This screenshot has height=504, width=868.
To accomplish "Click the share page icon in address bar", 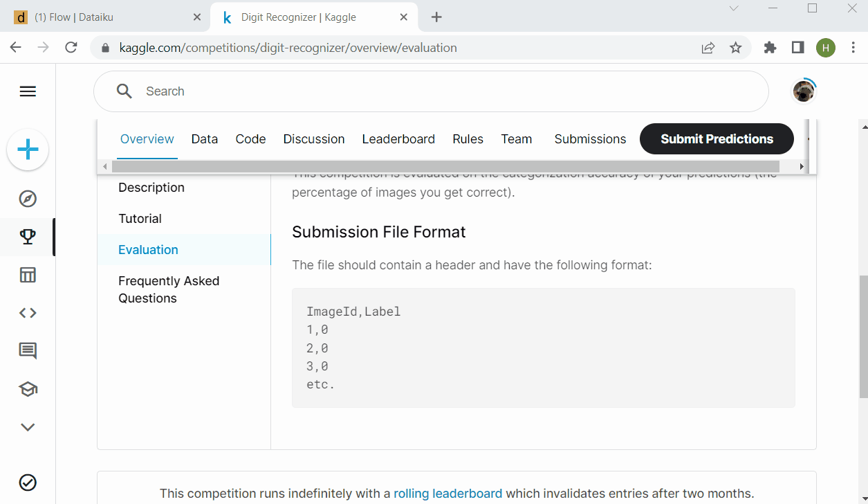I will pyautogui.click(x=708, y=48).
